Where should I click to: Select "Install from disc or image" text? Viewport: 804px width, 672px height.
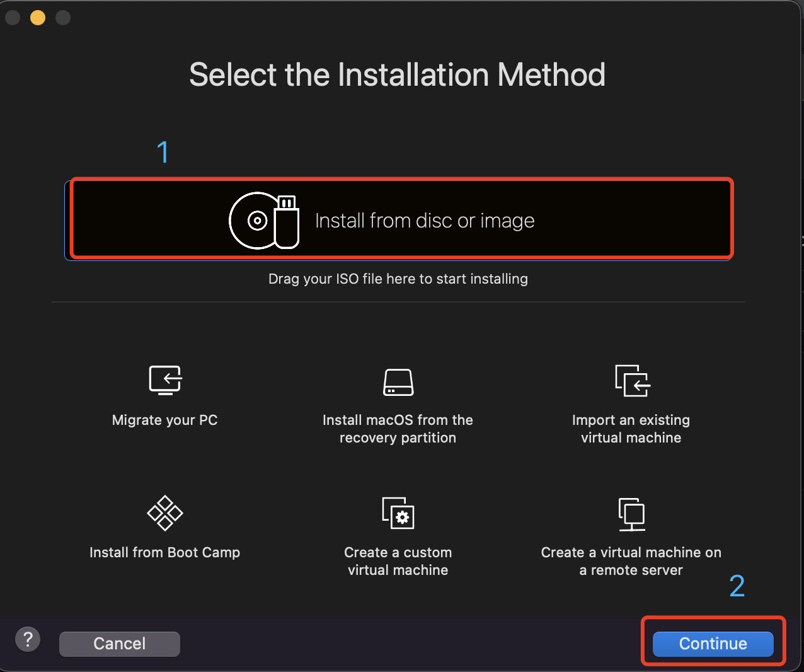pyautogui.click(x=425, y=221)
